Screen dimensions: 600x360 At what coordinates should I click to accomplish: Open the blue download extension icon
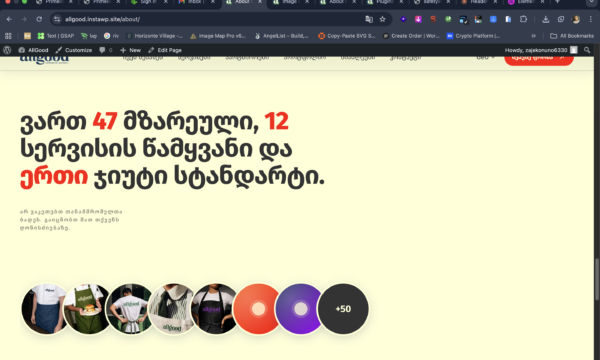(x=493, y=19)
